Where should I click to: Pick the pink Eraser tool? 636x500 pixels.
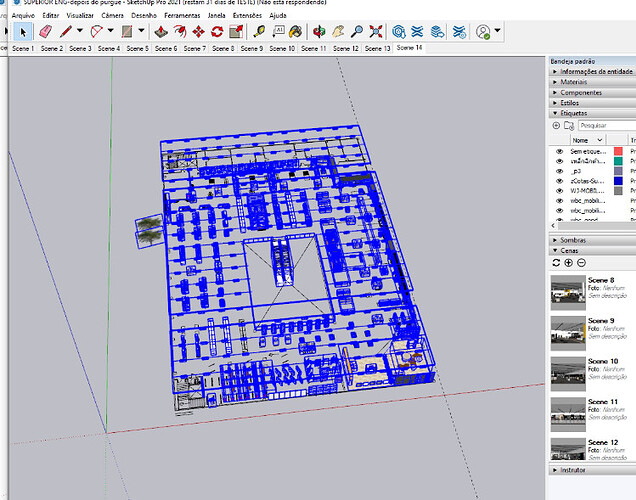click(45, 32)
